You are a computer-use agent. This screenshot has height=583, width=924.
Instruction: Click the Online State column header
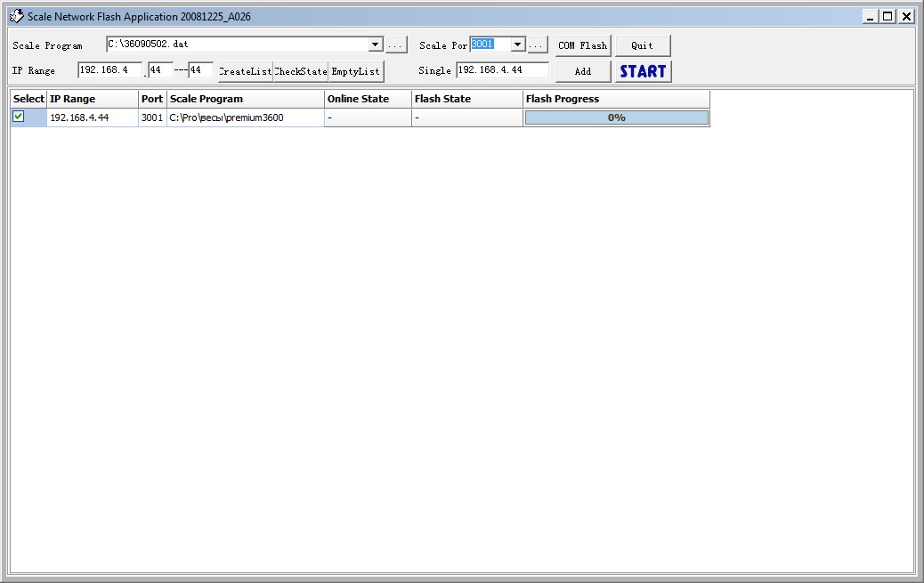[367, 99]
